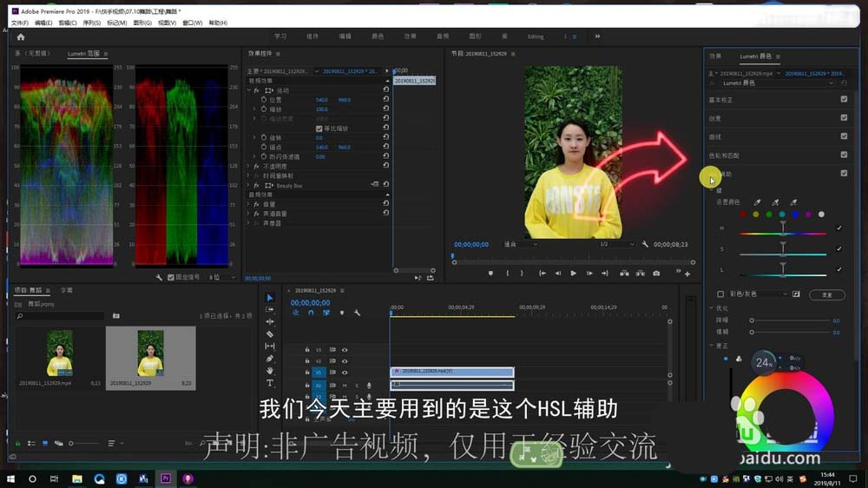Viewport: 868px width, 488px height.
Task: Toggle the H range checkbox
Action: pos(839,228)
